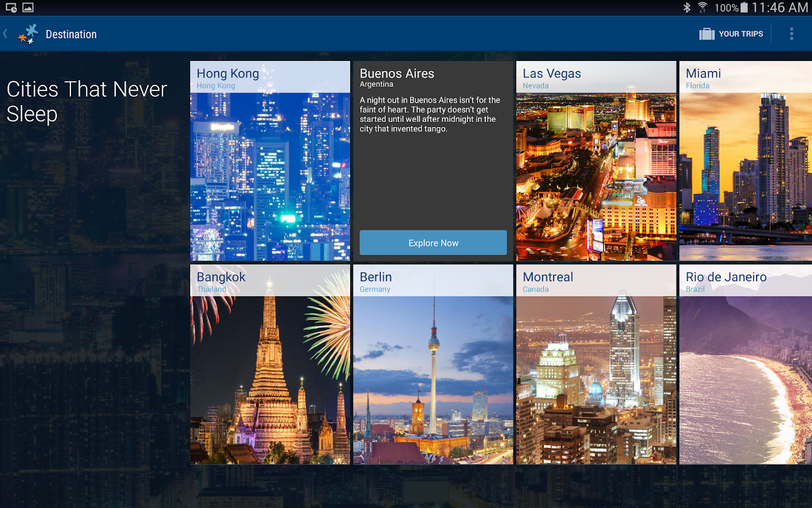The width and height of the screenshot is (812, 508).
Task: Tap the Hong Kong card title
Action: tap(228, 74)
